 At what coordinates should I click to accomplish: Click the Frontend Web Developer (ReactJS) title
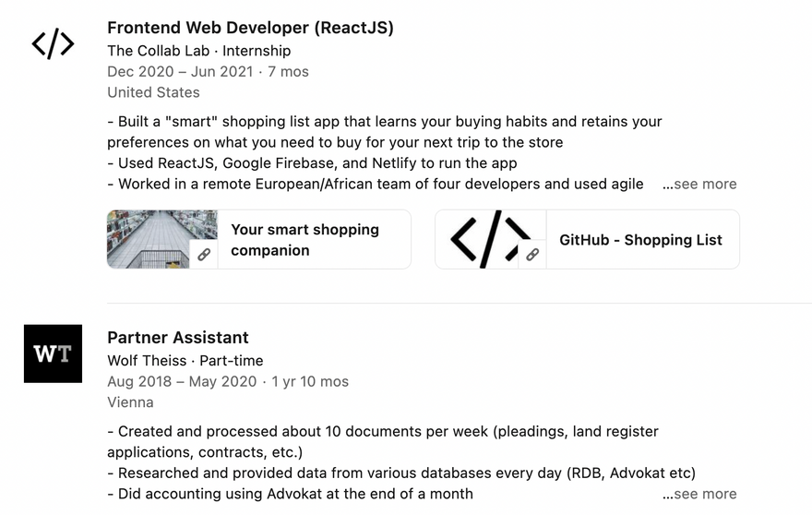[x=250, y=28]
